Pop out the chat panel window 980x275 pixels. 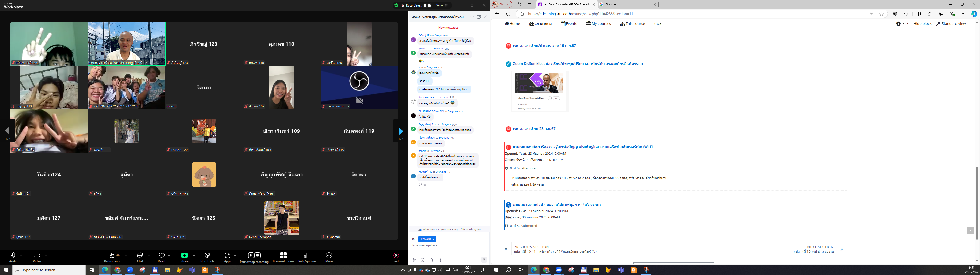point(479,17)
